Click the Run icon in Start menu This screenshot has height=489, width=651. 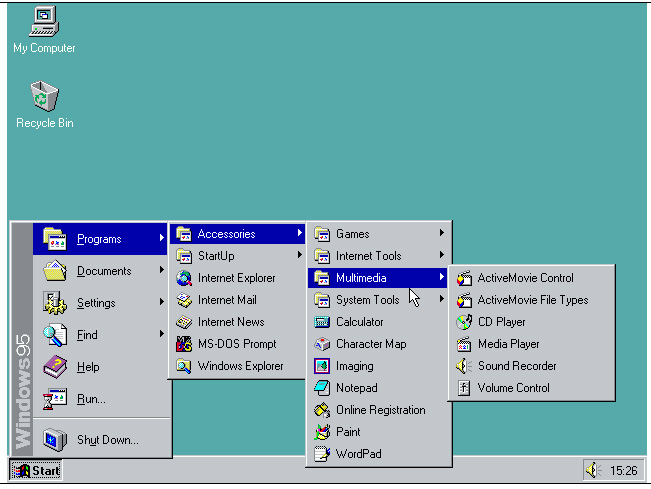pos(54,399)
